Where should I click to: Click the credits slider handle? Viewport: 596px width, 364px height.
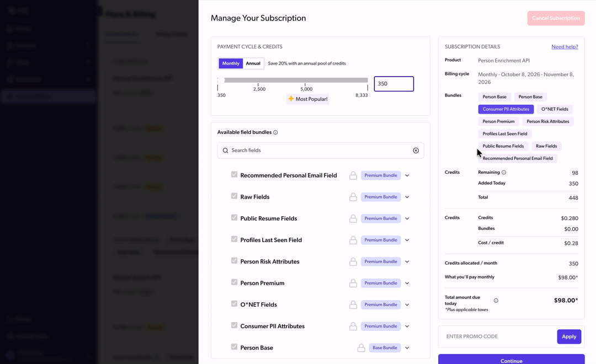221,80
